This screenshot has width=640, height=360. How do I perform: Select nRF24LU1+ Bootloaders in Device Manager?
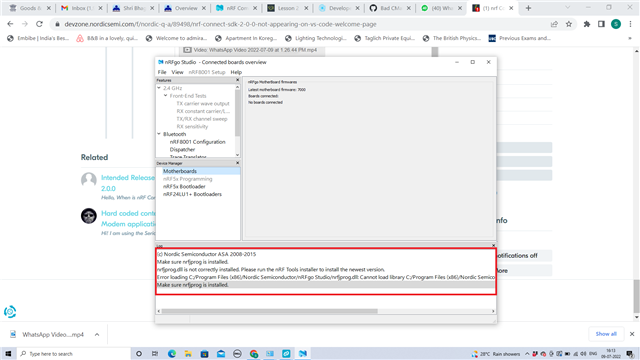[192, 194]
